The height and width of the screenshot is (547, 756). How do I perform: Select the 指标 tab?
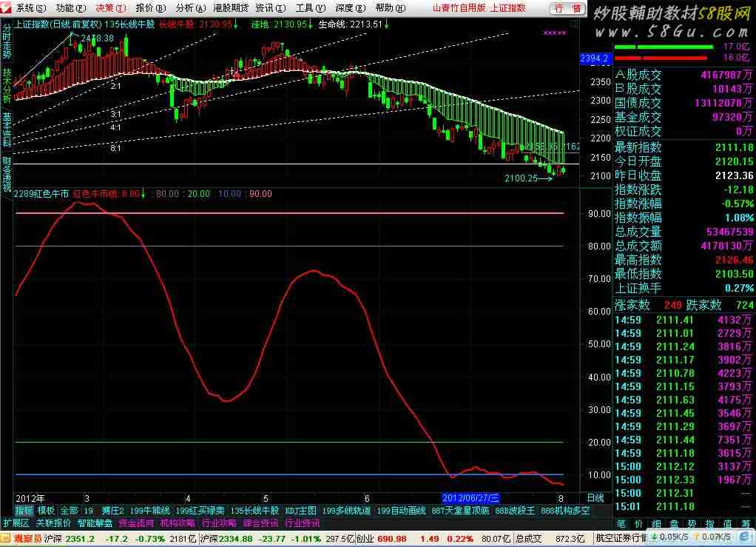[24, 511]
